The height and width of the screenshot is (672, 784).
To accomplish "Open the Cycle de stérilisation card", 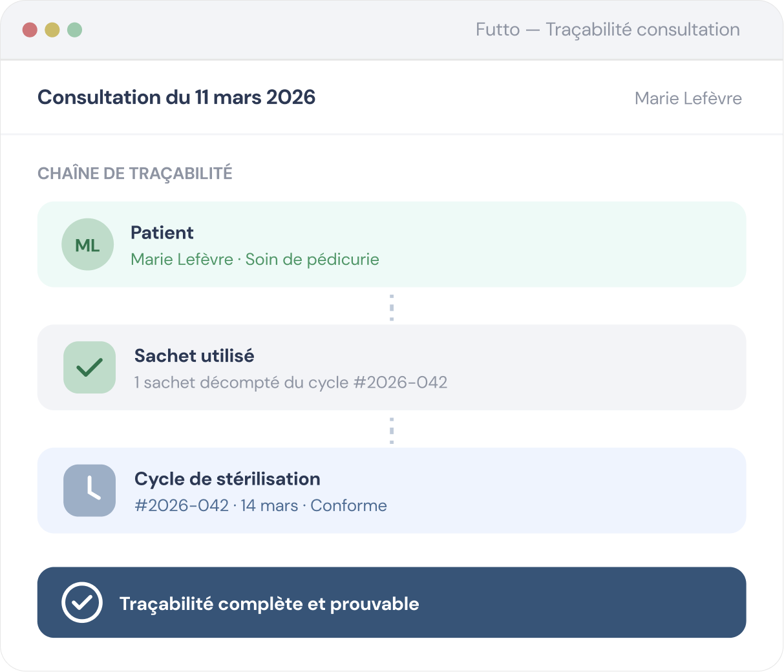I will pos(392,490).
